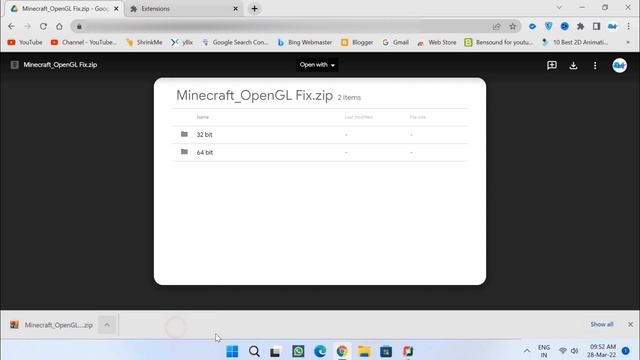Toggle the browser side panel icon

click(x=596, y=27)
